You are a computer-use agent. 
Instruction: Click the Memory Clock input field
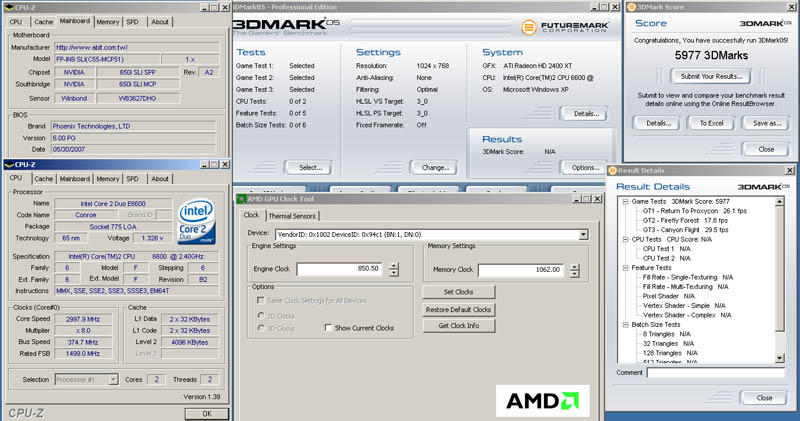(520, 270)
